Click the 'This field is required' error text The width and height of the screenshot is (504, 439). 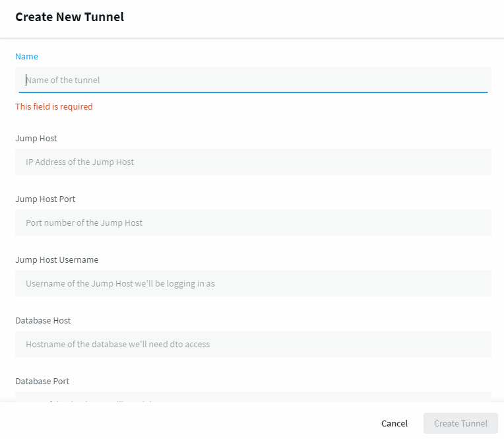tap(54, 106)
